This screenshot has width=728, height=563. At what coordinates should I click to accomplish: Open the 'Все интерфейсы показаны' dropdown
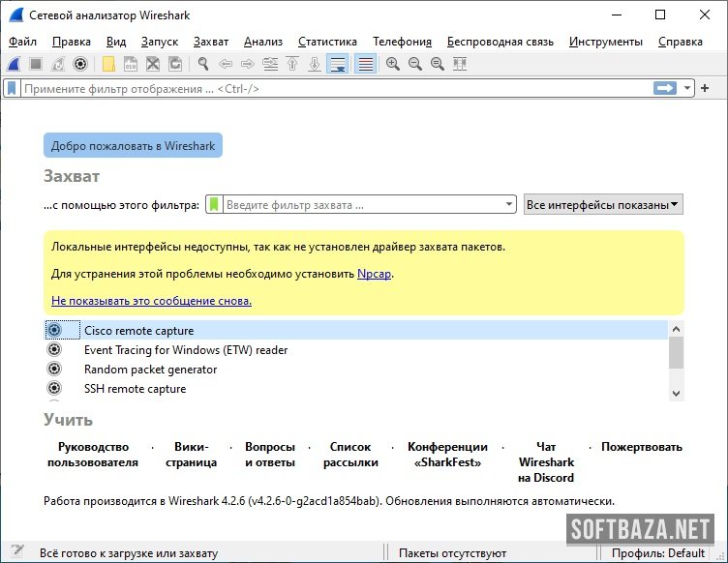tap(602, 205)
